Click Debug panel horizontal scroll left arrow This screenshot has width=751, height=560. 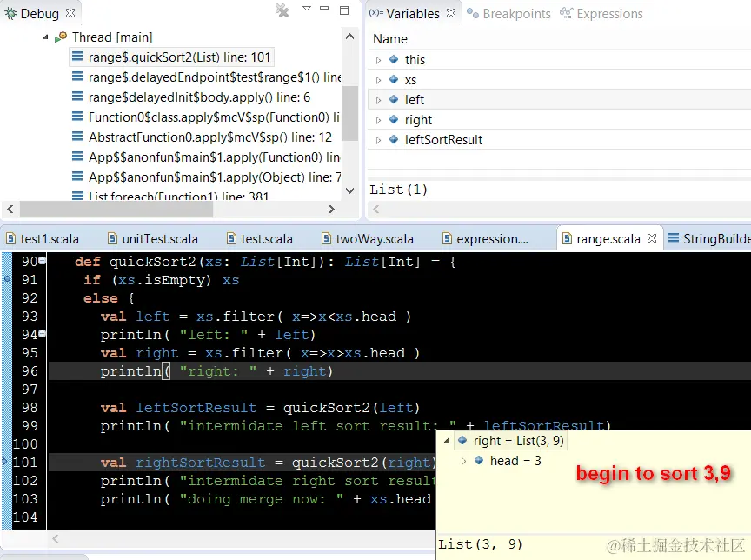click(10, 209)
